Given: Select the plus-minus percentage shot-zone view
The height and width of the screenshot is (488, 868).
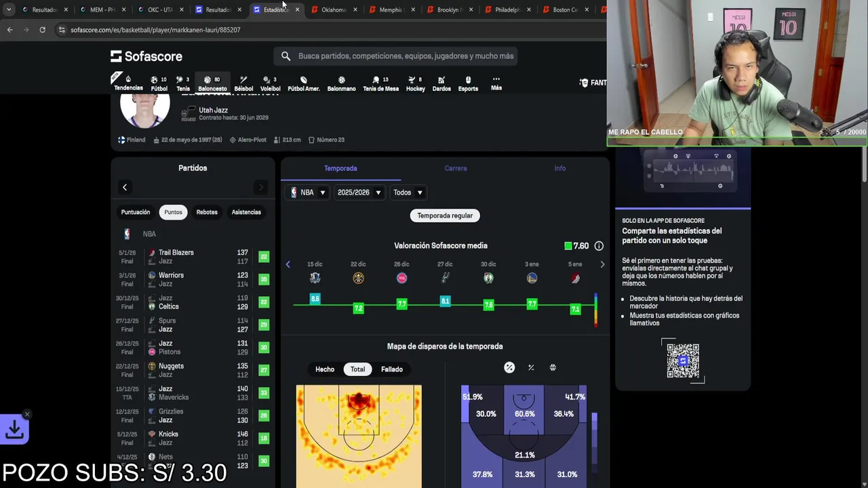Looking at the screenshot, I should (531, 367).
